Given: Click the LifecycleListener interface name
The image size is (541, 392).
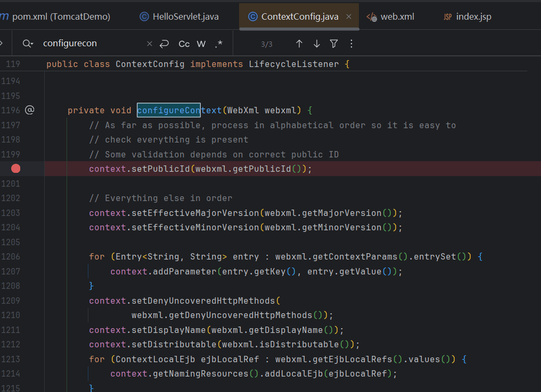Looking at the screenshot, I should 293,64.
